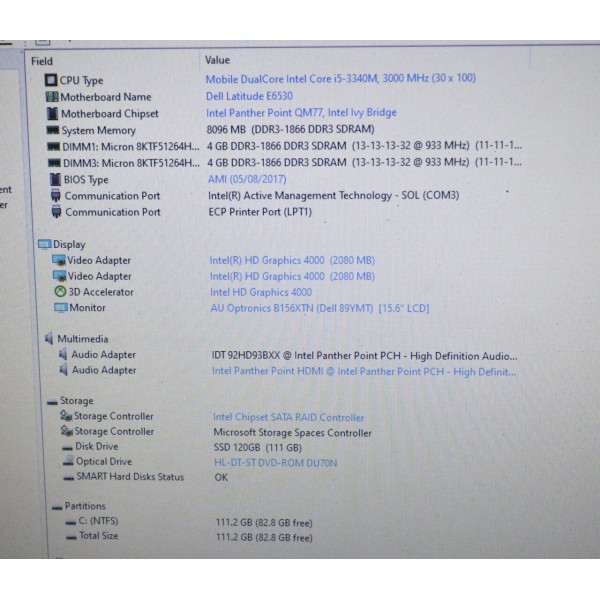Click the Value column header
600x600 pixels.
point(217,60)
